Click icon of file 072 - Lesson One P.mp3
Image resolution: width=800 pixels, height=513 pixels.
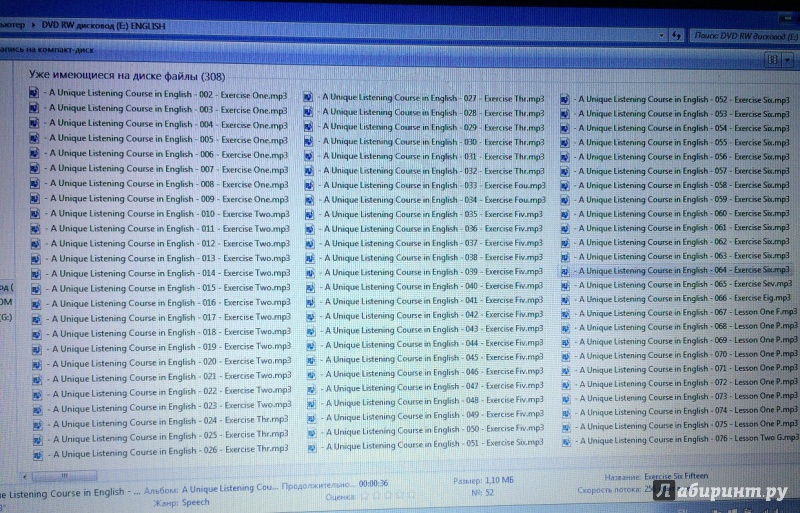click(x=566, y=384)
